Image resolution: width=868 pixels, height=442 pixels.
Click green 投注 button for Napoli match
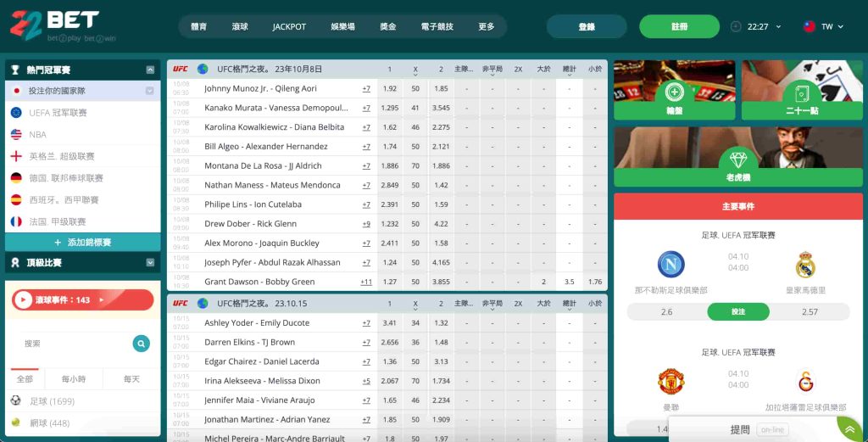click(x=738, y=312)
